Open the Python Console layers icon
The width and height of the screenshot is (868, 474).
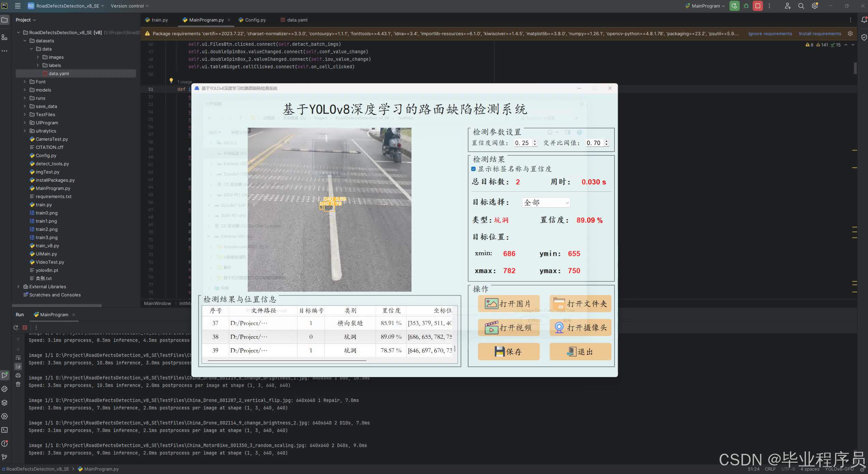tap(4, 403)
